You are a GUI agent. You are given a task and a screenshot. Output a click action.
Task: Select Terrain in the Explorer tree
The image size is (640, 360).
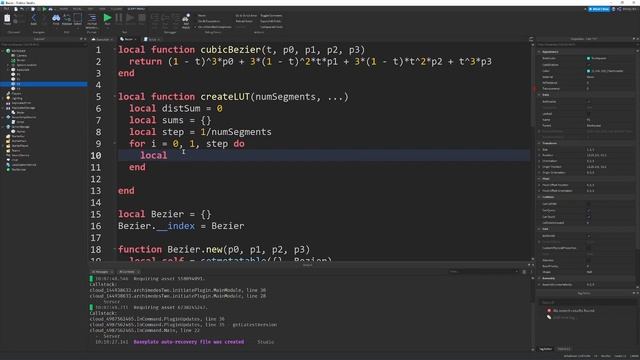[20, 60]
